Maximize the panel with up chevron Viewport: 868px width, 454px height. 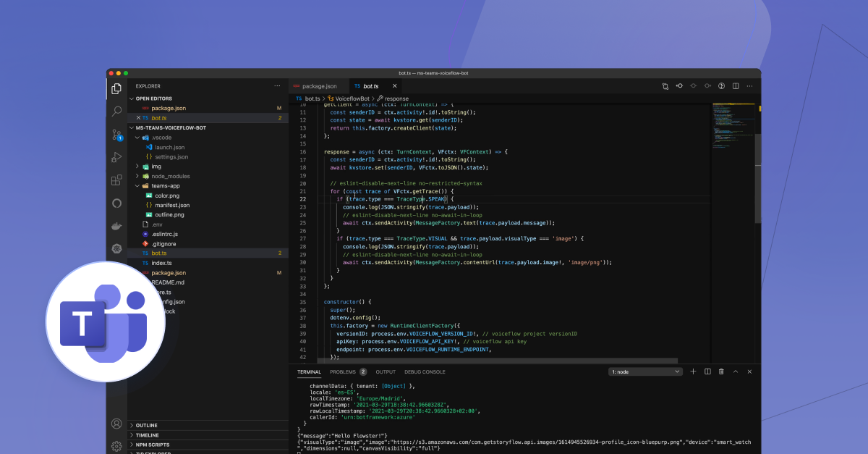pos(736,371)
